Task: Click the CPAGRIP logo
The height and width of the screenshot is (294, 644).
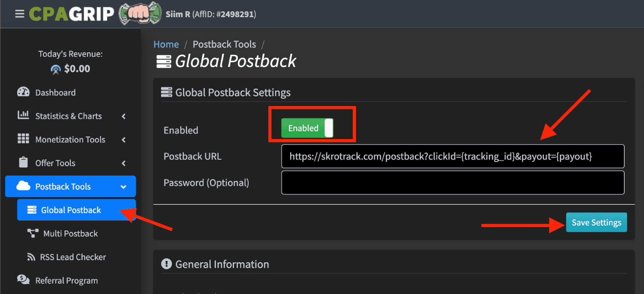Action: [72, 14]
